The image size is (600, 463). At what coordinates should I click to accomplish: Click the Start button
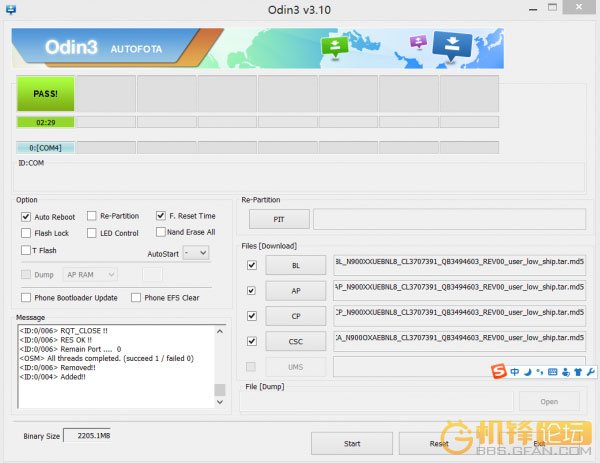coord(352,443)
